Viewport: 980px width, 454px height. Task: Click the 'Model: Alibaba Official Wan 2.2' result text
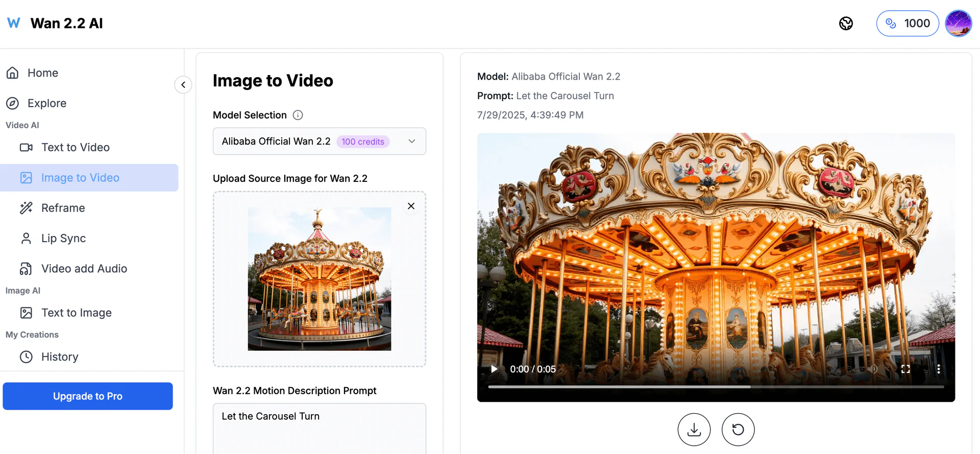549,77
